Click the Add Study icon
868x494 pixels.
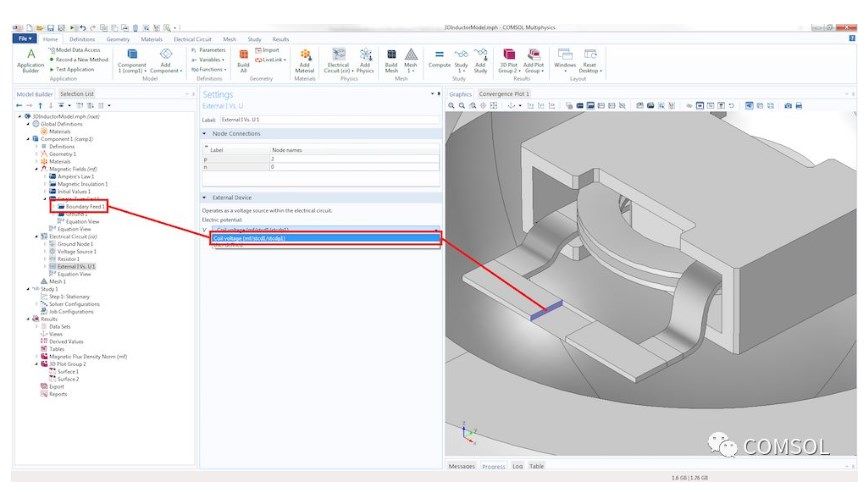tap(480, 54)
